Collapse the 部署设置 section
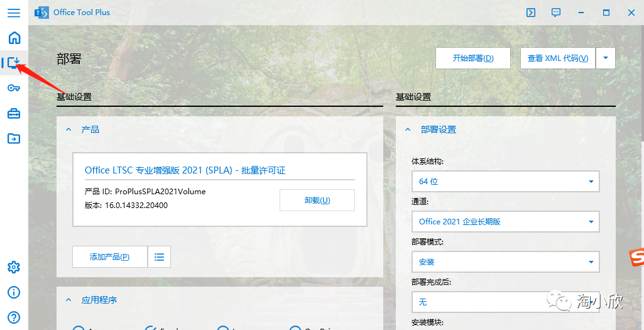 click(x=408, y=130)
